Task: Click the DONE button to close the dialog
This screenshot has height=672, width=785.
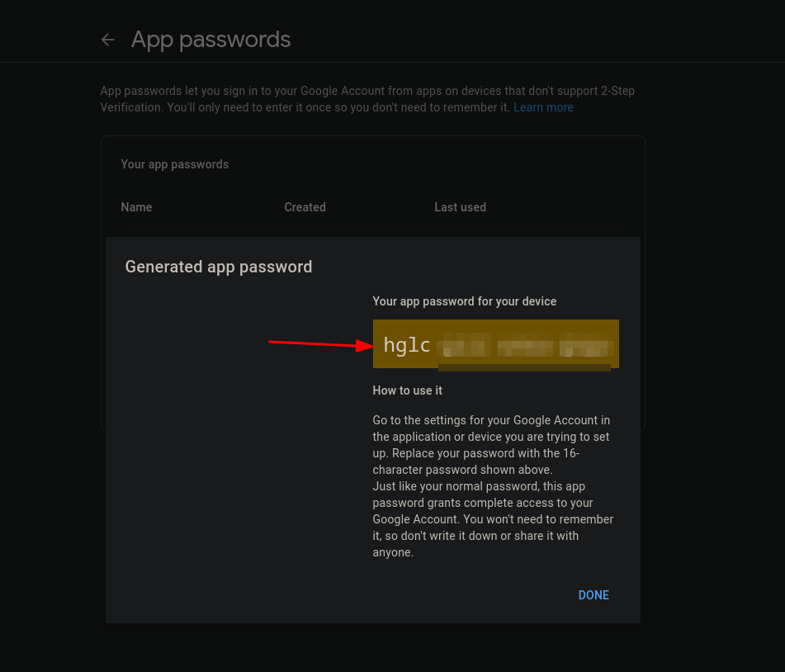Action: pos(593,595)
